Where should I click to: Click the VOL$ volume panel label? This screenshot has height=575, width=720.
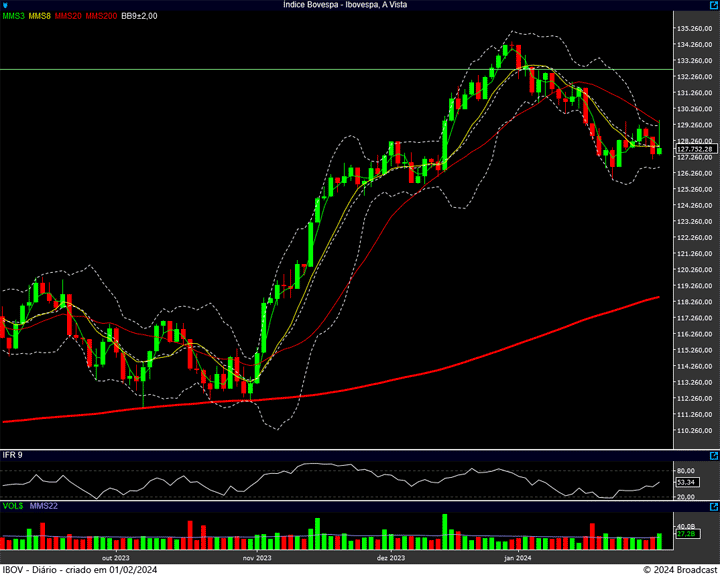point(12,506)
